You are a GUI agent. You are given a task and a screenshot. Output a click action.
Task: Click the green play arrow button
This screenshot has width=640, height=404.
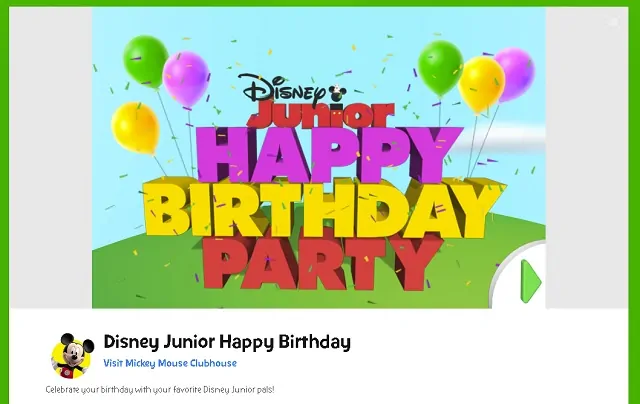(531, 281)
